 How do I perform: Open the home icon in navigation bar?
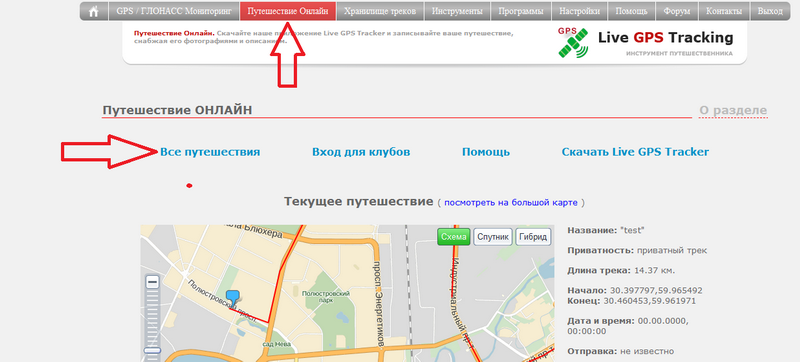[94, 11]
